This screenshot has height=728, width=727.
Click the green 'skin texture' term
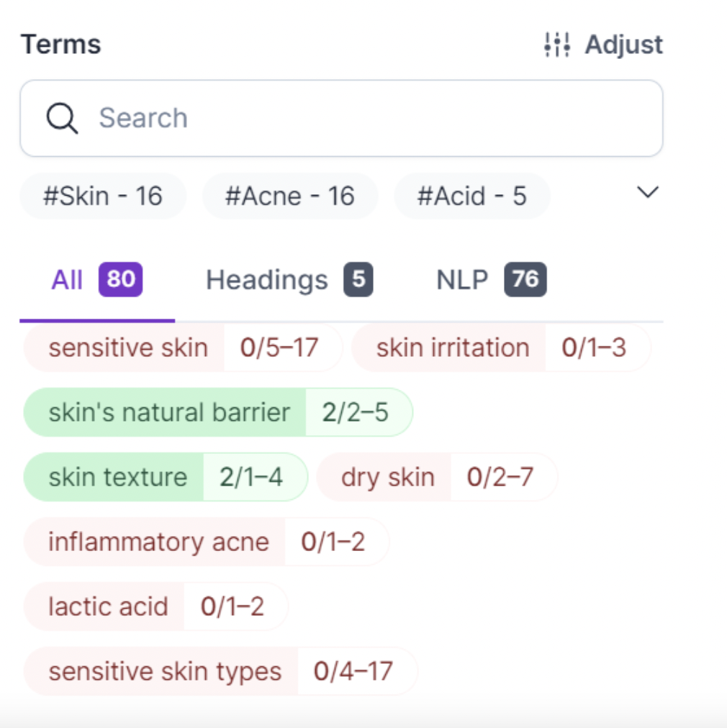coord(118,477)
